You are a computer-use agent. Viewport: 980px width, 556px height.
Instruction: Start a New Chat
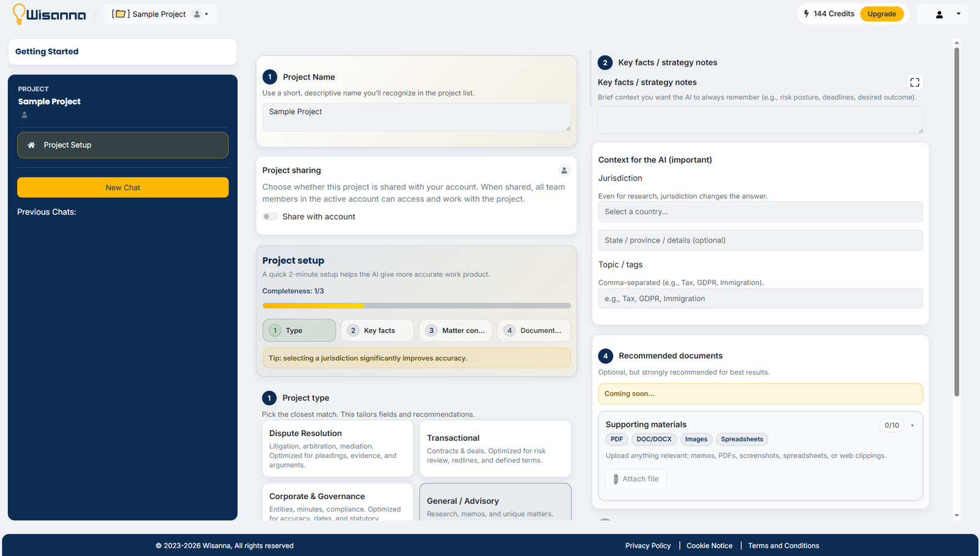[123, 187]
